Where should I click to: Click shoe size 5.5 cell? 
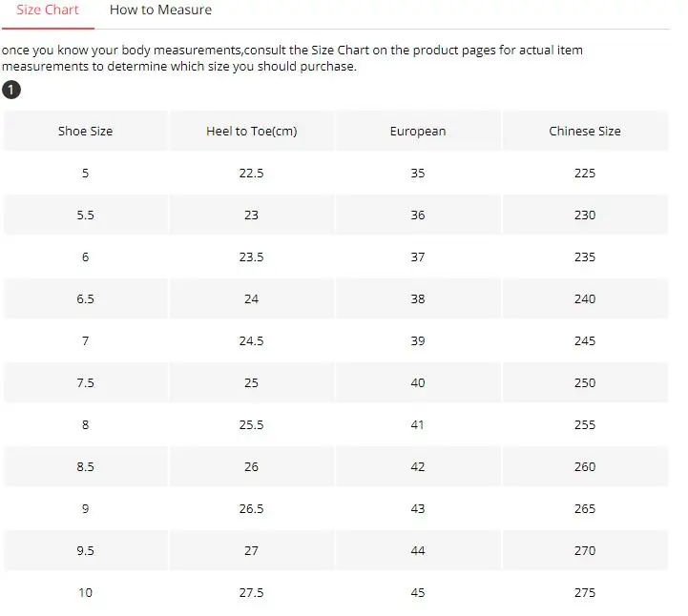[86, 215]
